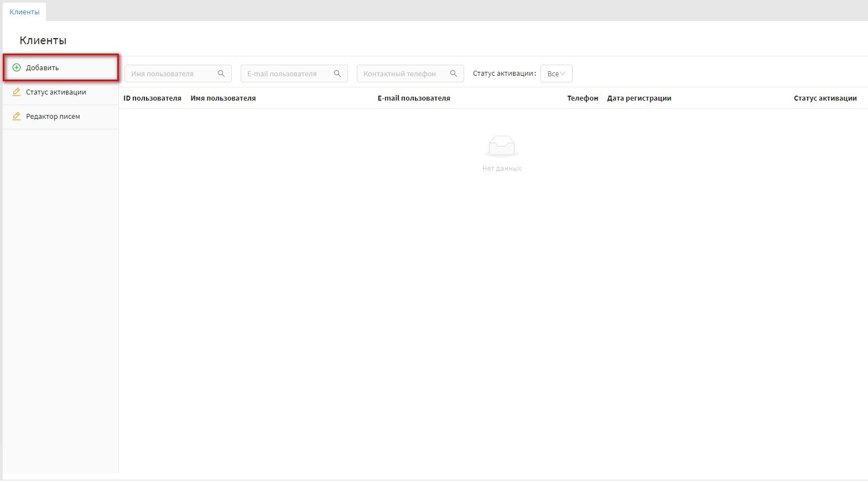868x482 pixels.
Task: Select the E-mail пользователя column header
Action: (x=414, y=98)
